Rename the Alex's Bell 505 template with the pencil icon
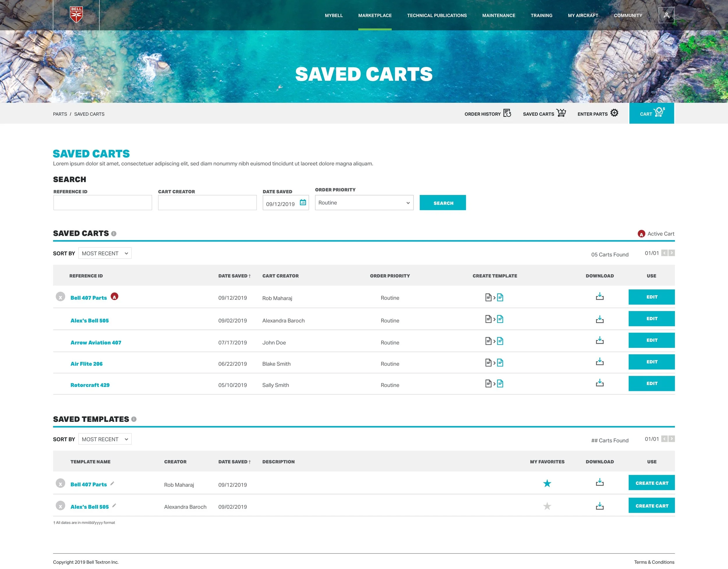The width and height of the screenshot is (728, 569). [114, 505]
